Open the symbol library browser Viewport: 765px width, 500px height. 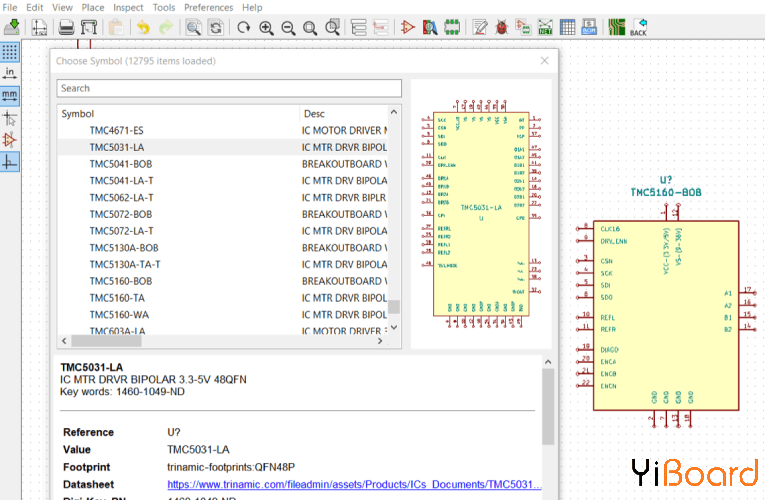tap(430, 27)
